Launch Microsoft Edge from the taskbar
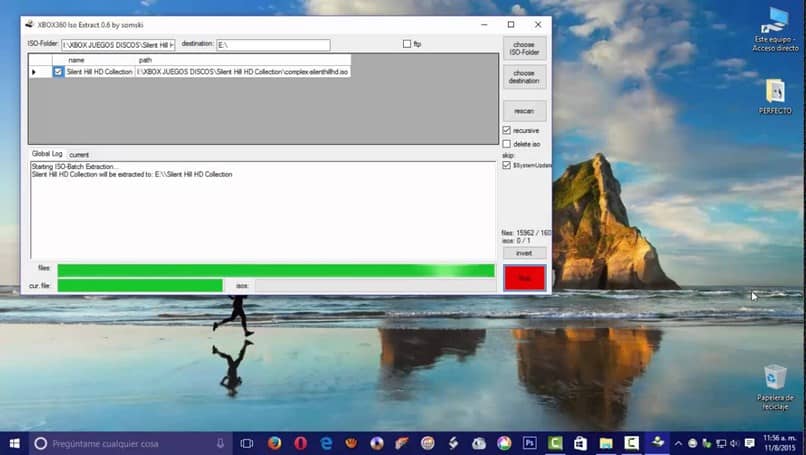 [326, 443]
